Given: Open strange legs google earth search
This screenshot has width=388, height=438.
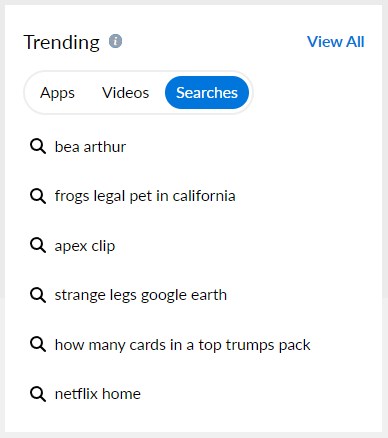Looking at the screenshot, I should 141,295.
